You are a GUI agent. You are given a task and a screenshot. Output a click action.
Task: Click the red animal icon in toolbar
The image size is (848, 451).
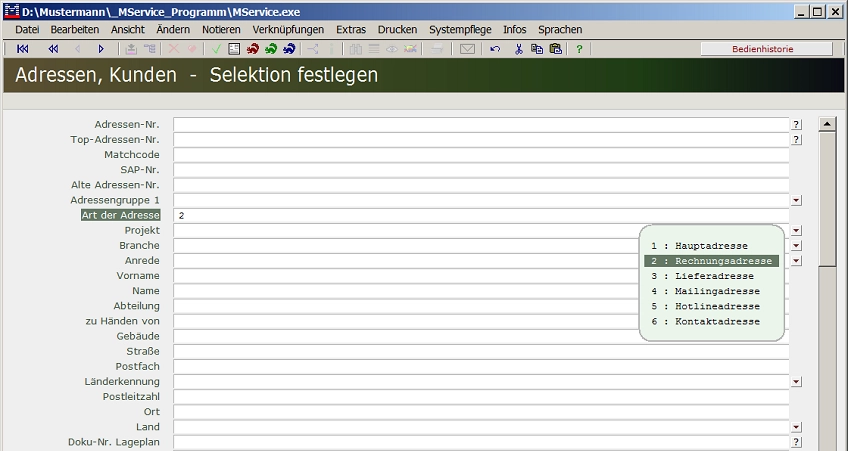[253, 49]
